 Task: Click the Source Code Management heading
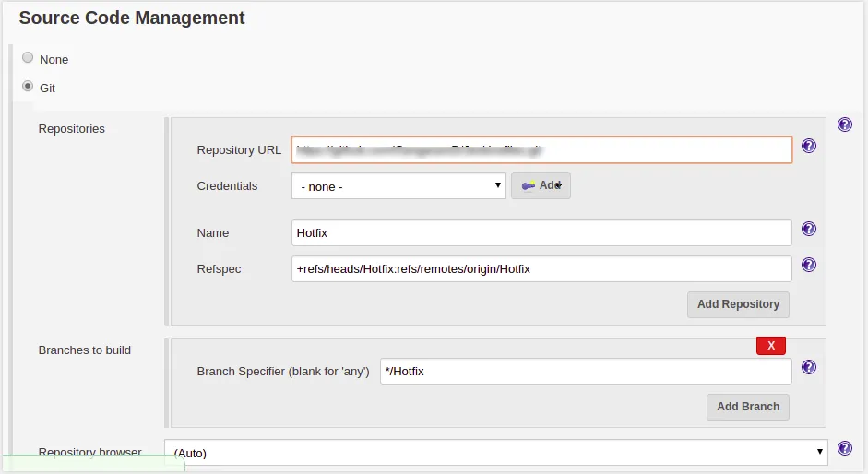pos(132,18)
